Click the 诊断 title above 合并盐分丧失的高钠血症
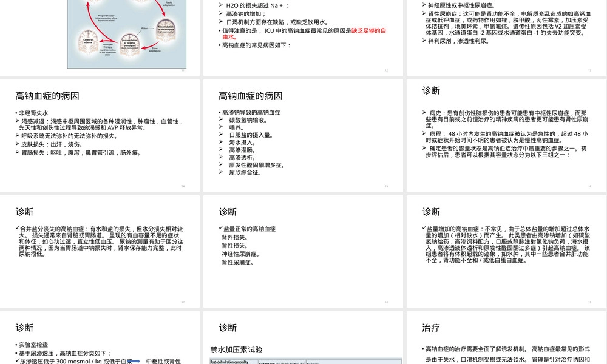607x364 pixels. click(x=24, y=212)
